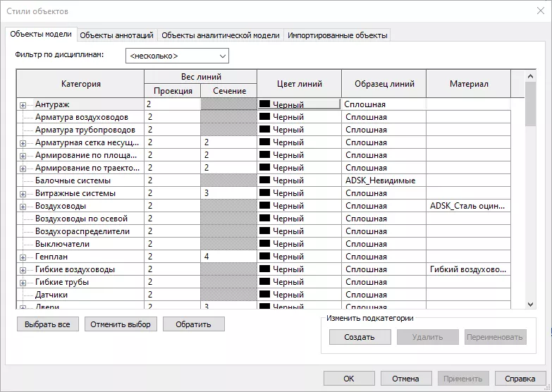Expand the Витражные системы category

[x=23, y=193]
